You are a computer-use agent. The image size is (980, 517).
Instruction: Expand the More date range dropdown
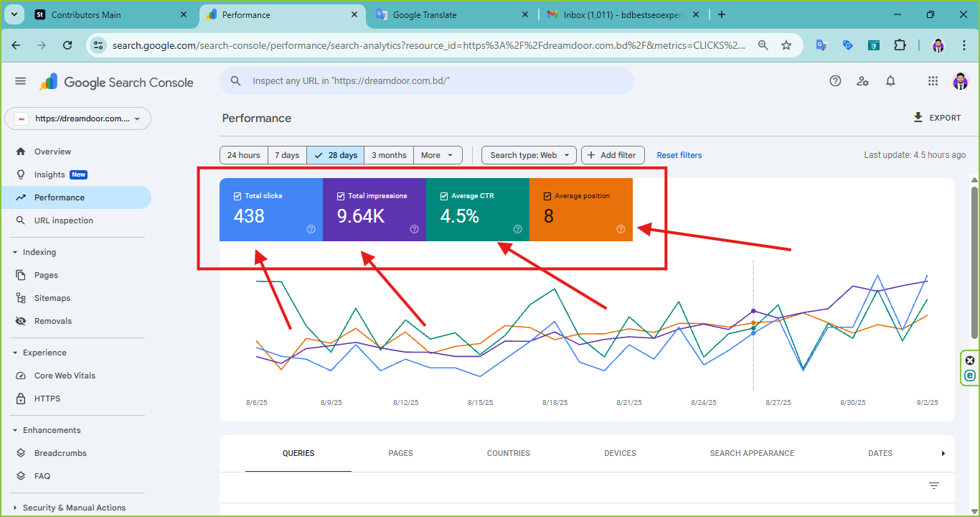[438, 155]
